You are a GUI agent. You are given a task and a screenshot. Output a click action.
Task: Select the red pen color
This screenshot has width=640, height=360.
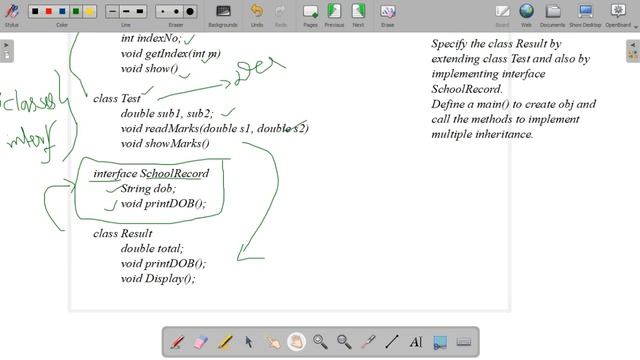49,11
